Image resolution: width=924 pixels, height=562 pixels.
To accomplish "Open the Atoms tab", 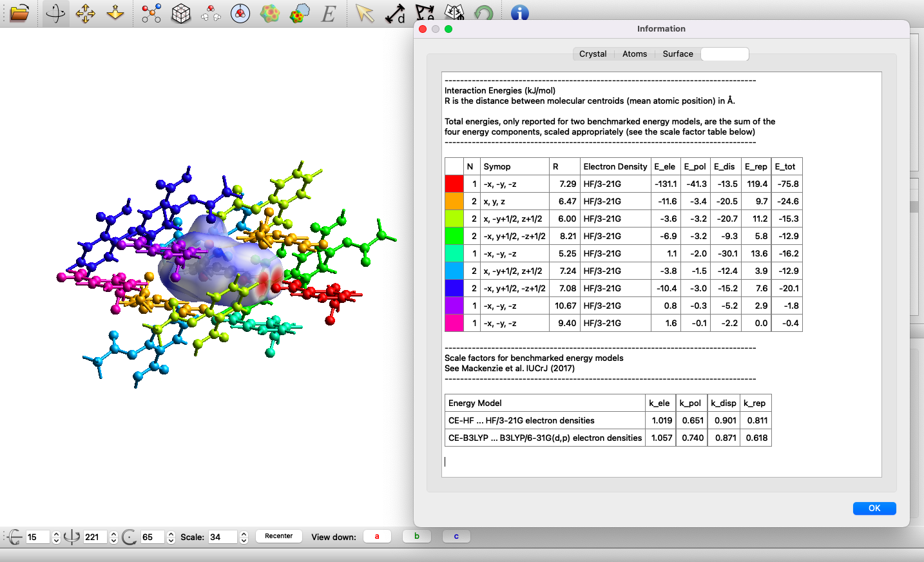I will pos(634,54).
